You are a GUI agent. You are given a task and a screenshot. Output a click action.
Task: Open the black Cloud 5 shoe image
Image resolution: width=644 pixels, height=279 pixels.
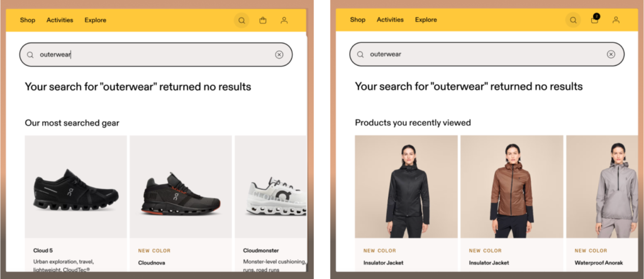76,187
